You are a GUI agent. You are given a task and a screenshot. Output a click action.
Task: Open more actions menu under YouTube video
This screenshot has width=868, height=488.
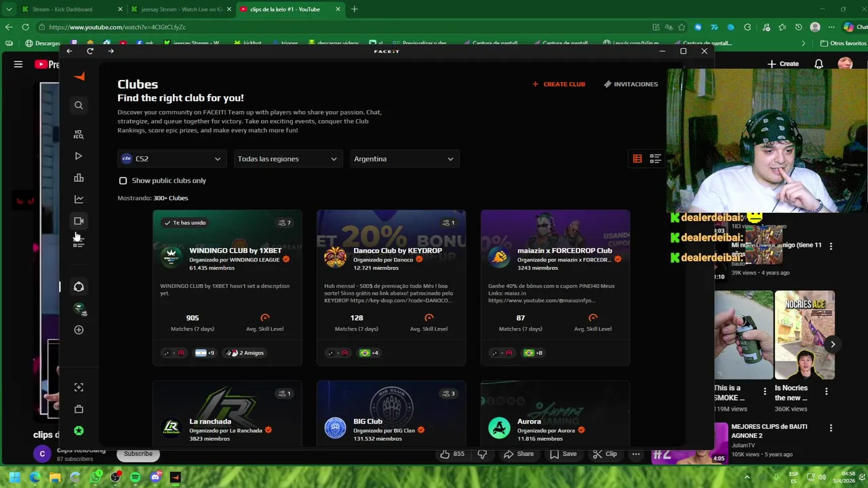coord(636,453)
